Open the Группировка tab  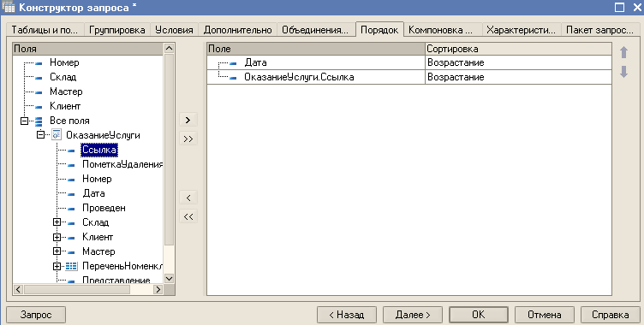pos(117,30)
